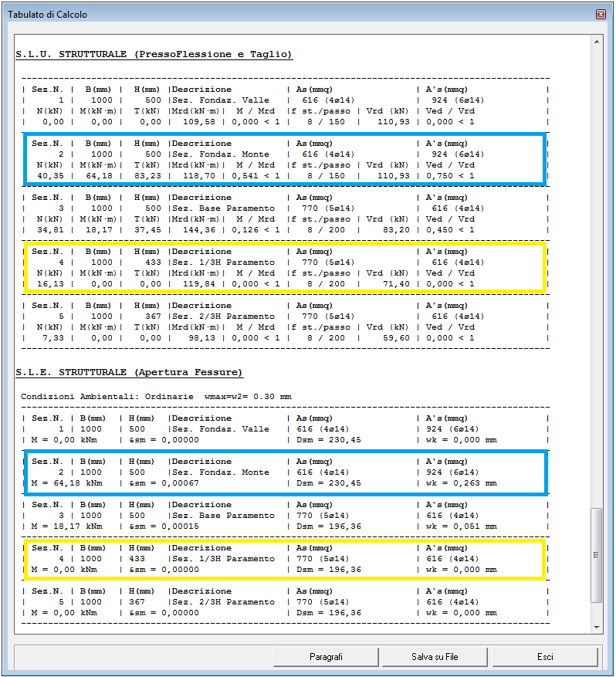
Task: Click the vertical scrollbar thumb
Action: coord(597,555)
